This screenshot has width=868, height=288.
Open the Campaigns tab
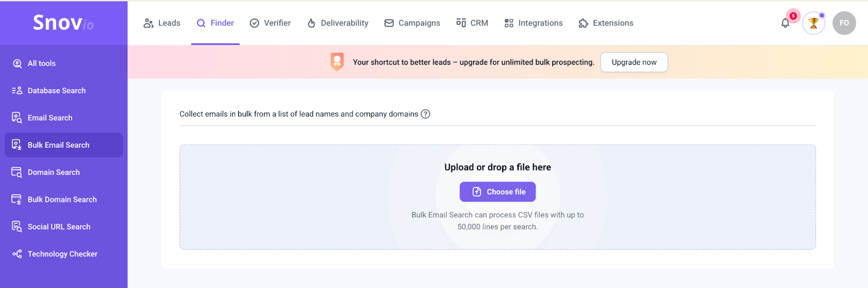coord(412,23)
